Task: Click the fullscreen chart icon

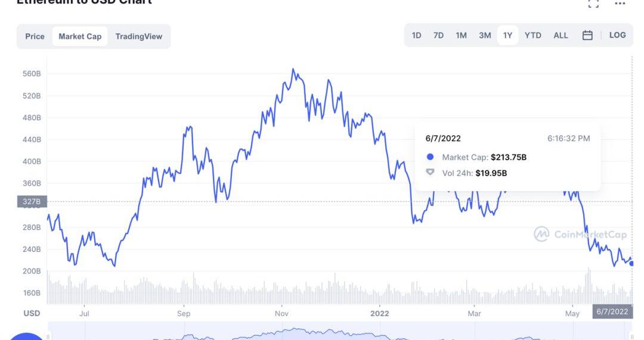Action: click(593, 4)
